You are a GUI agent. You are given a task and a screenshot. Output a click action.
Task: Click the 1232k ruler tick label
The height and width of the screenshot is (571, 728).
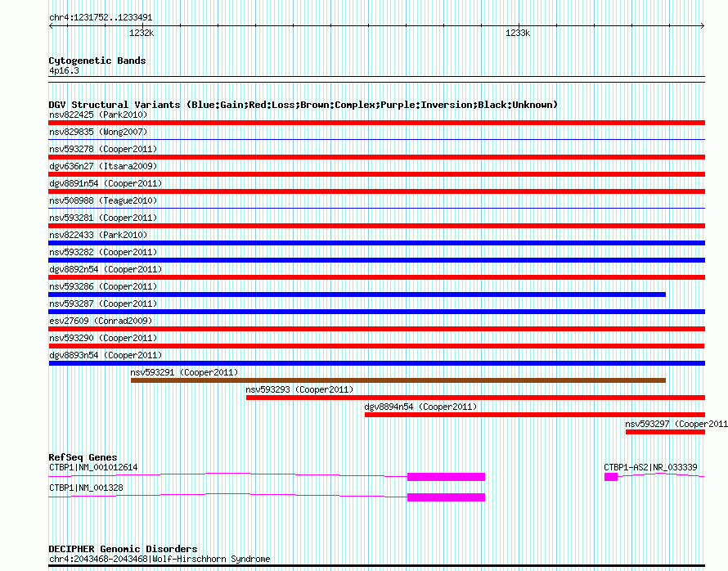click(x=142, y=33)
